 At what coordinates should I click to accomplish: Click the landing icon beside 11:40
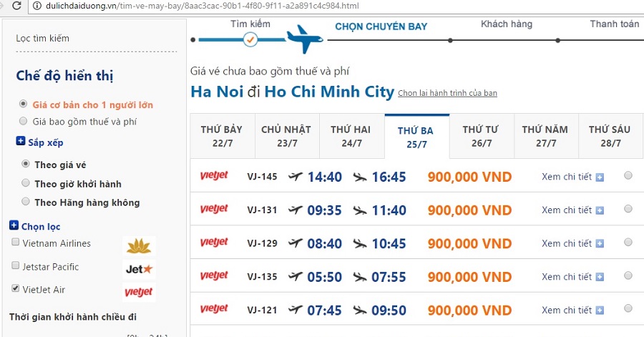pos(359,210)
